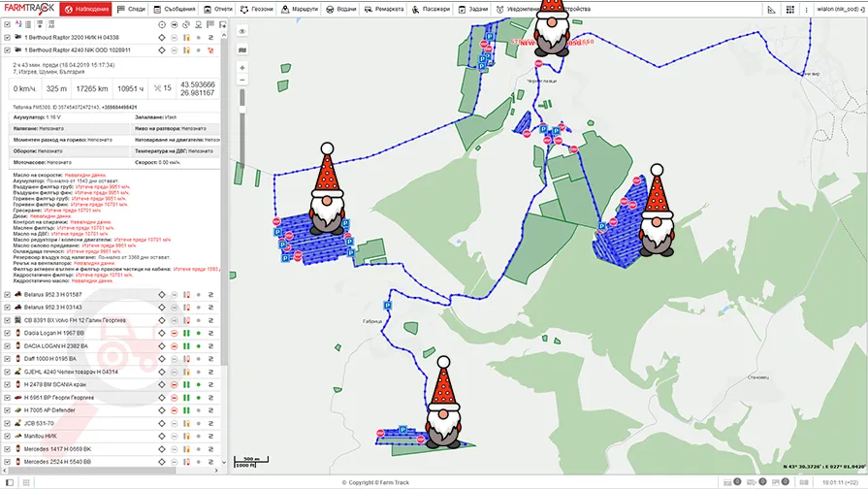The width and height of the screenshot is (868, 490).
Task: Click green online dot for H 6961 BP
Action: [199, 398]
